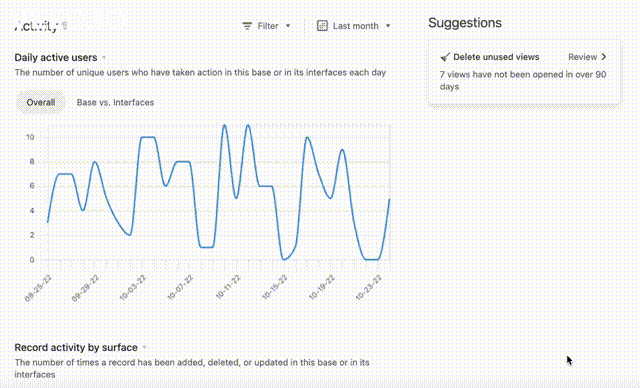Expand the Daily active users dropdown arrow
The image size is (640, 388).
tap(104, 58)
